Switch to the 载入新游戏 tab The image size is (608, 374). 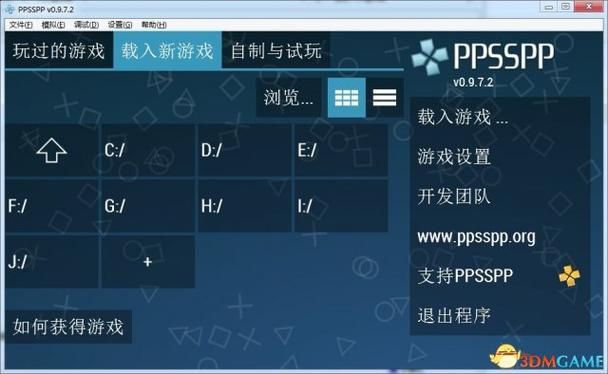(x=168, y=51)
